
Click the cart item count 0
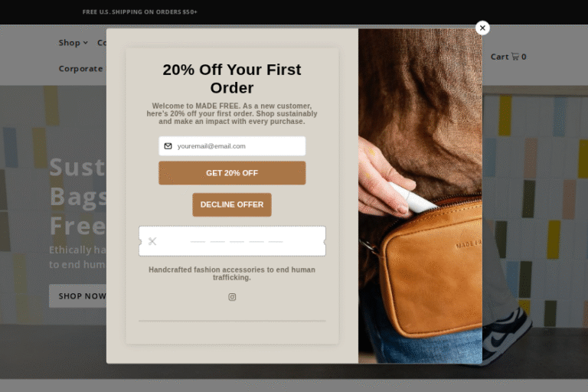[x=524, y=57]
